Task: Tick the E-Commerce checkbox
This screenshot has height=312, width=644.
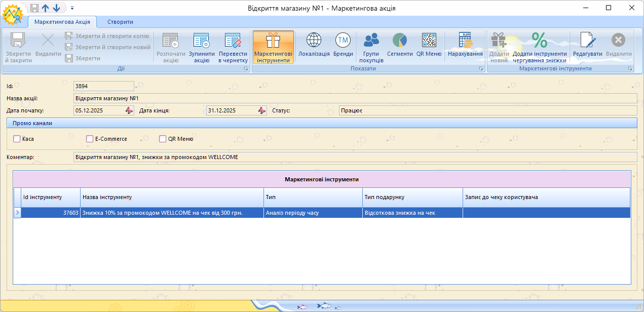Action: 90,139
